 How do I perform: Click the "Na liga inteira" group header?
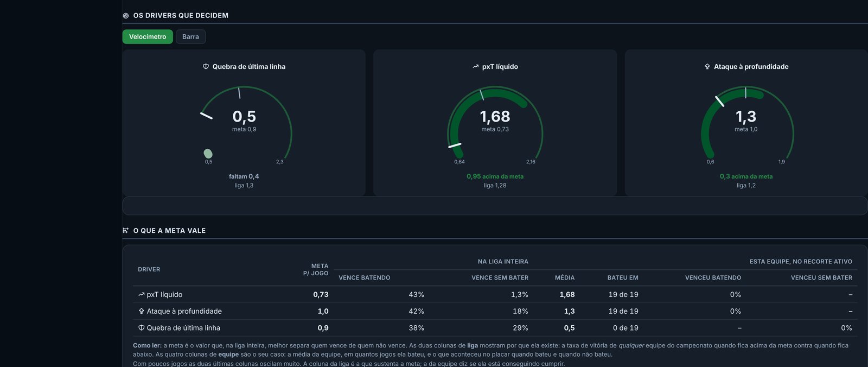click(503, 262)
